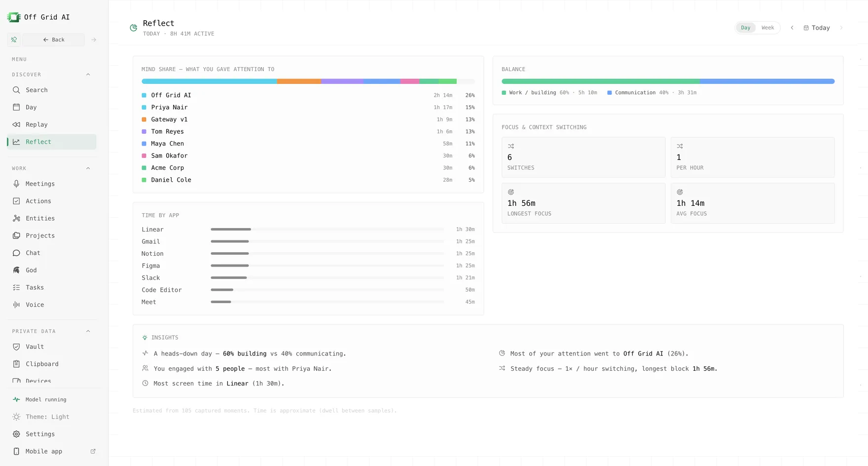
Task: Click the Switches stat card
Action: point(583,157)
